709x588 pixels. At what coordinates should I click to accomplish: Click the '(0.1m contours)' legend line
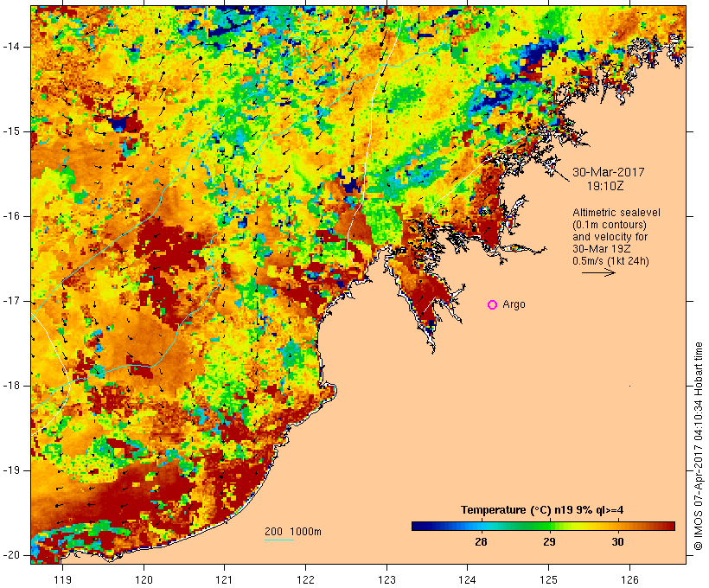click(610, 225)
